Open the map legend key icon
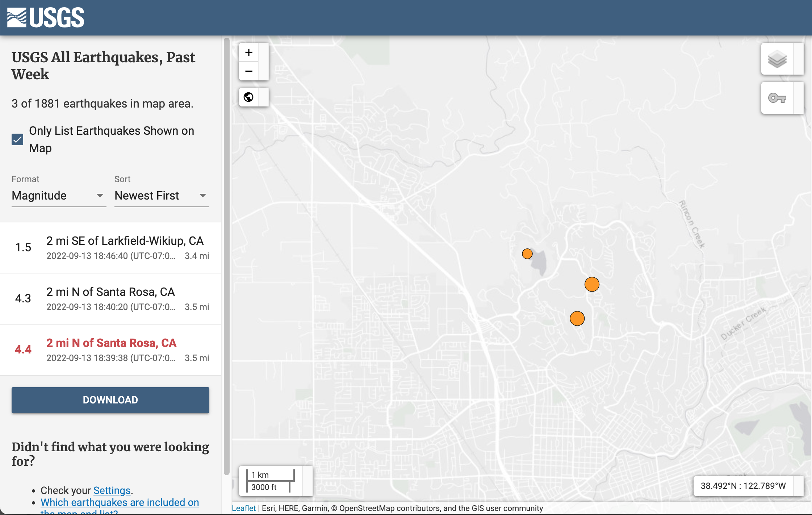 tap(777, 98)
